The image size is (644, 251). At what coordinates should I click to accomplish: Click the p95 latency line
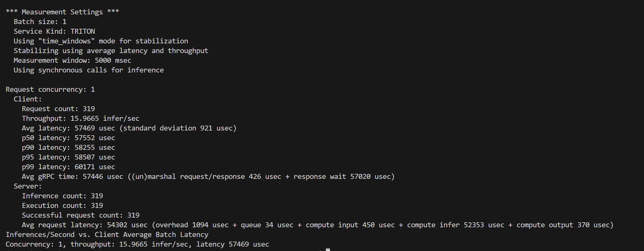click(x=68, y=157)
